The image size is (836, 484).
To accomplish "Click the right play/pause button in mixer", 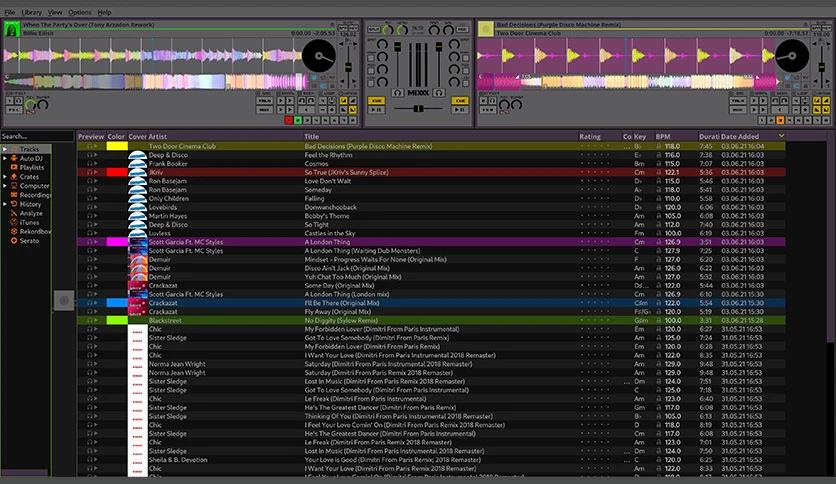I will coord(460,110).
